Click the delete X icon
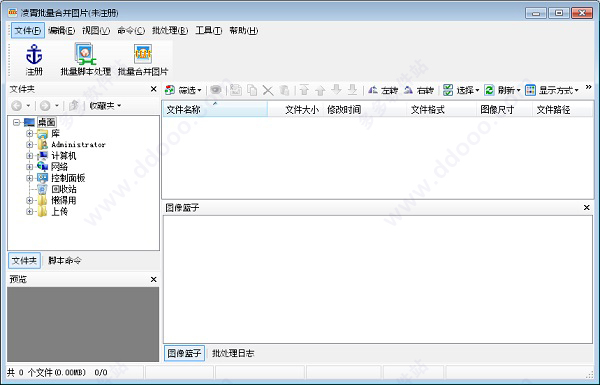Screen dimensions: 600x385 pyautogui.click(x=268, y=91)
